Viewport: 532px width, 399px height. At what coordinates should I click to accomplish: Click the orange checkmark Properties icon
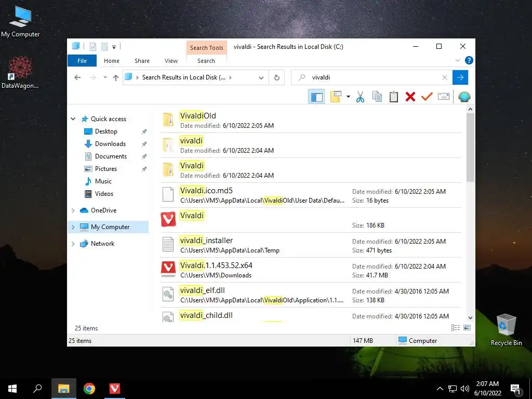[x=427, y=97]
